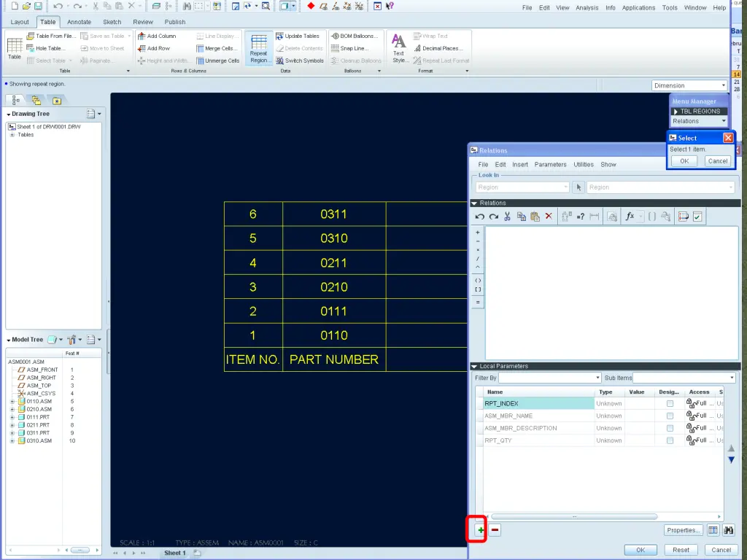
Task: Sort relations icon next to verify
Action: click(684, 217)
